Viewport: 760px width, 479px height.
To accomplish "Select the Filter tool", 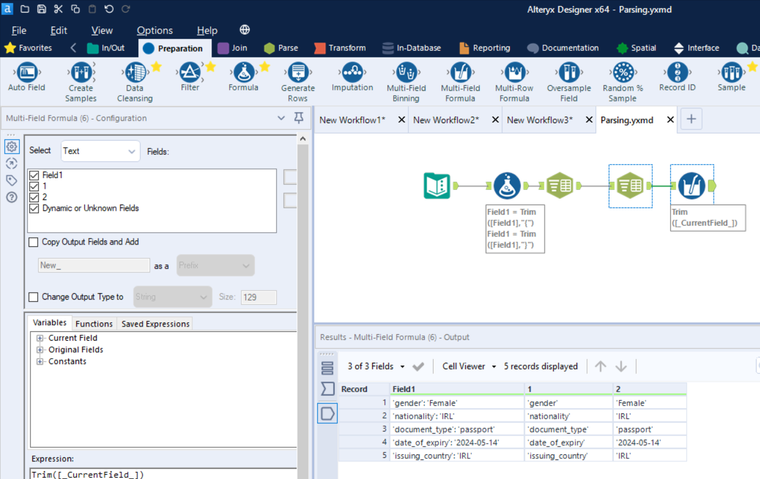I will click(190, 78).
